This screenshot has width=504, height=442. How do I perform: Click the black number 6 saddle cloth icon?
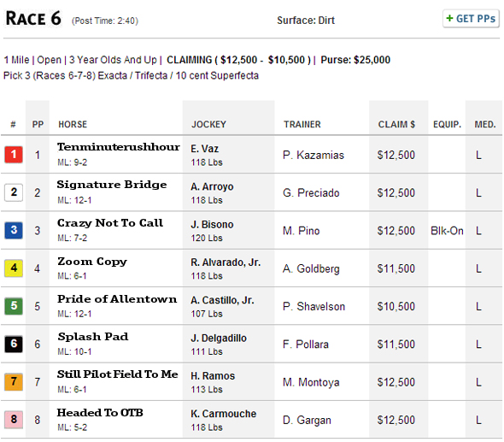(14, 344)
